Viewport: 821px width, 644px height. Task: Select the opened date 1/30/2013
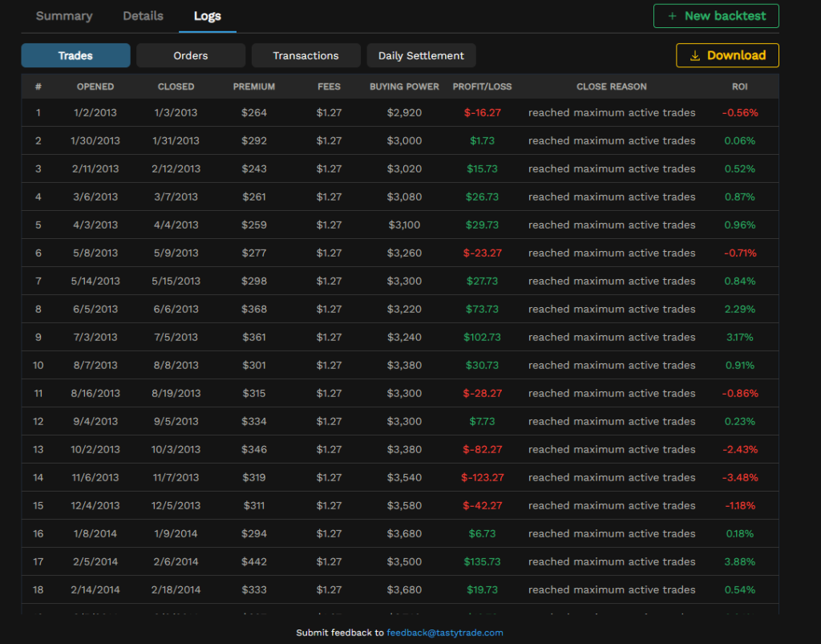click(x=95, y=141)
